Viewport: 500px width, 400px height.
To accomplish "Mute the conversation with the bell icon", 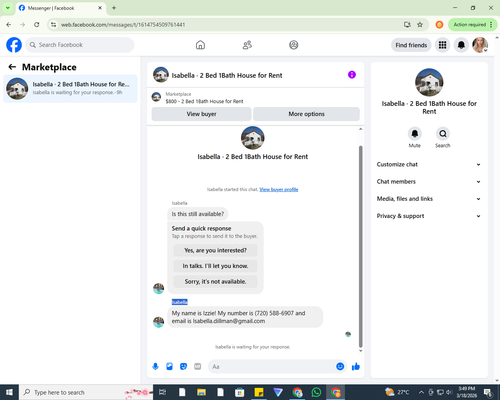I will (x=415, y=134).
